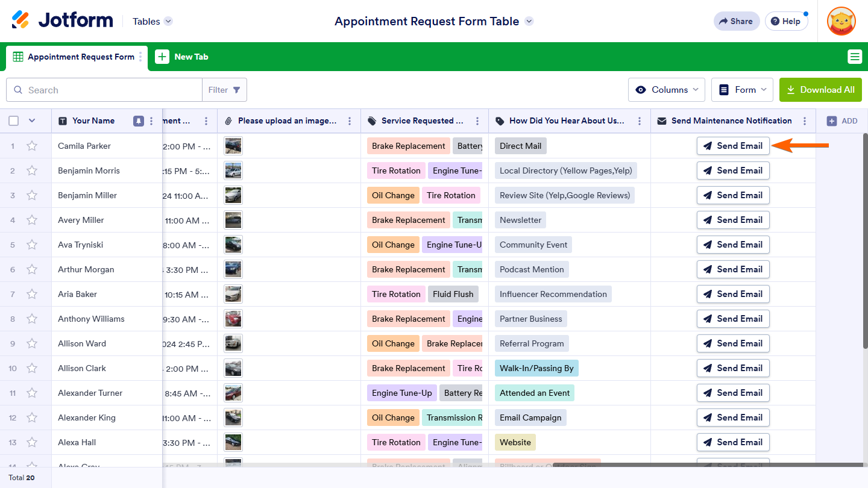Click the filter funnel icon
Viewport: 868px width, 488px height.
click(x=237, y=90)
